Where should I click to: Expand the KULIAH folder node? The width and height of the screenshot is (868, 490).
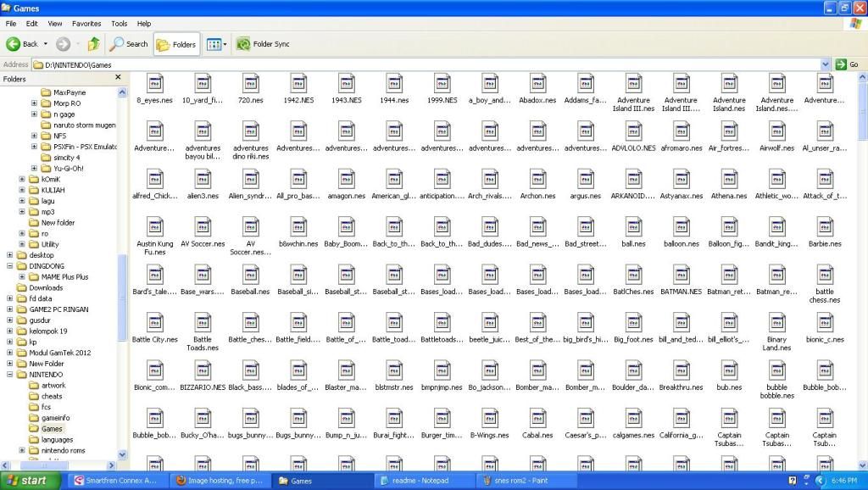22,190
